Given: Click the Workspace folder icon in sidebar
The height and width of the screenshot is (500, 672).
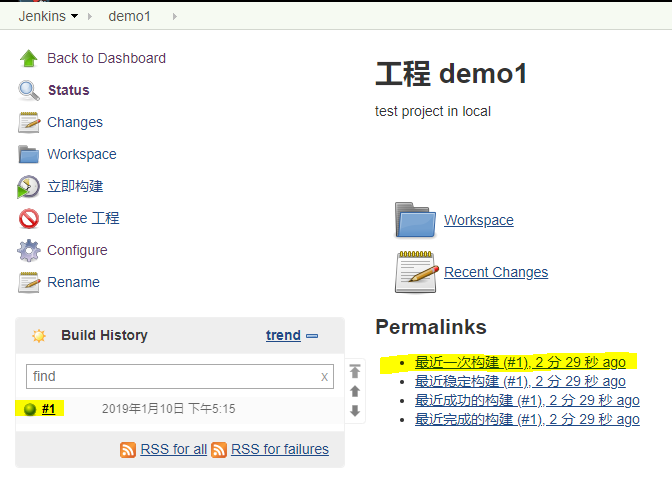Looking at the screenshot, I should point(29,154).
